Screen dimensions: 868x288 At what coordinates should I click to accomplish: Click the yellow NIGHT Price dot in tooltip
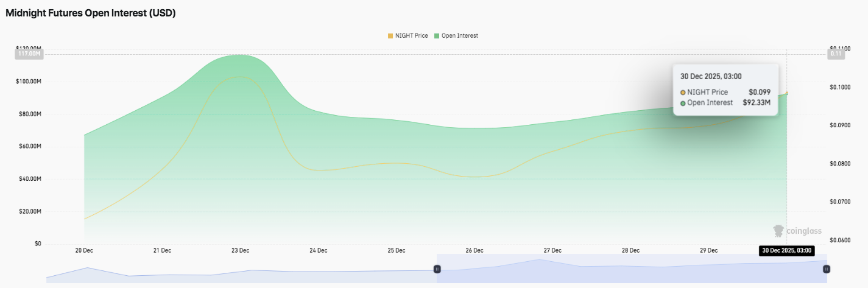(683, 93)
